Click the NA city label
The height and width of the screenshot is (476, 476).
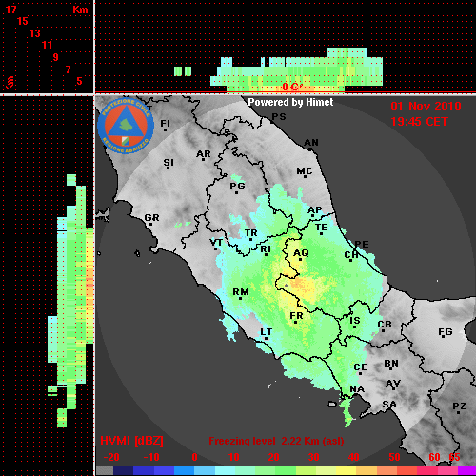point(357,389)
